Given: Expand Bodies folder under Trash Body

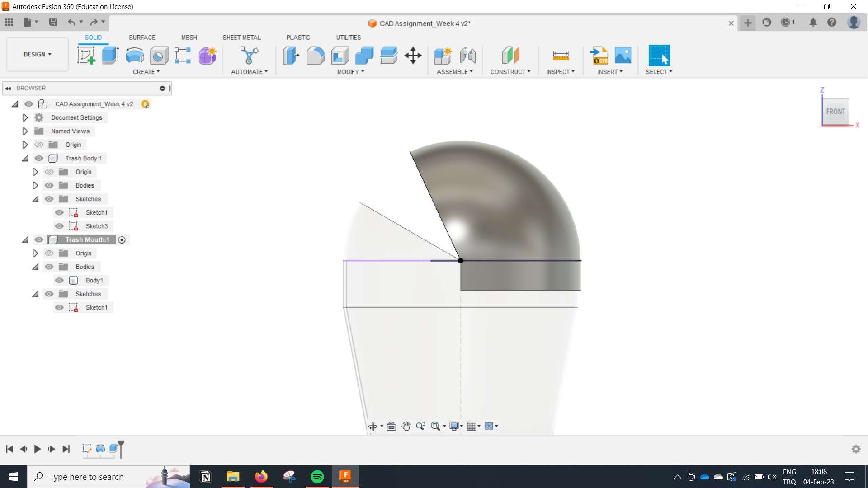Looking at the screenshot, I should point(35,185).
